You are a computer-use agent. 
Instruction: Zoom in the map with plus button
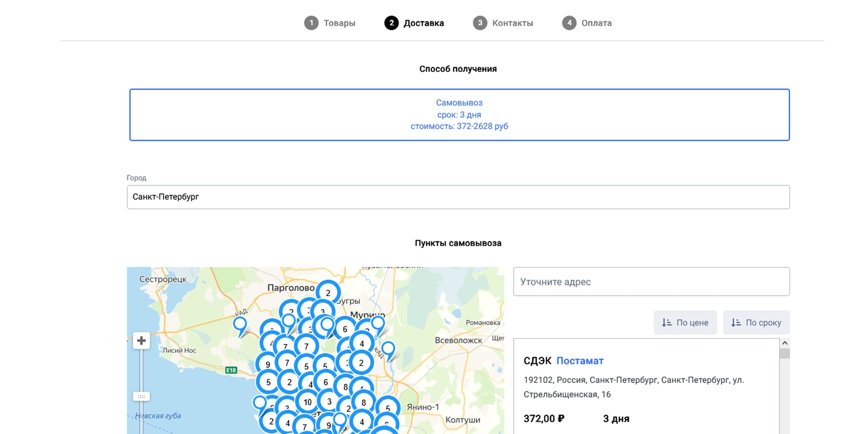[x=141, y=340]
